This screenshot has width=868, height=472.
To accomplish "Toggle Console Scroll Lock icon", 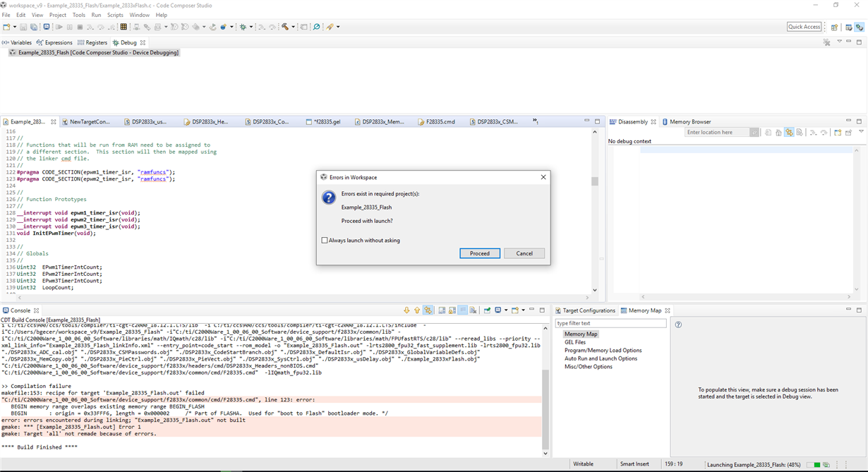I will pyautogui.click(x=452, y=310).
